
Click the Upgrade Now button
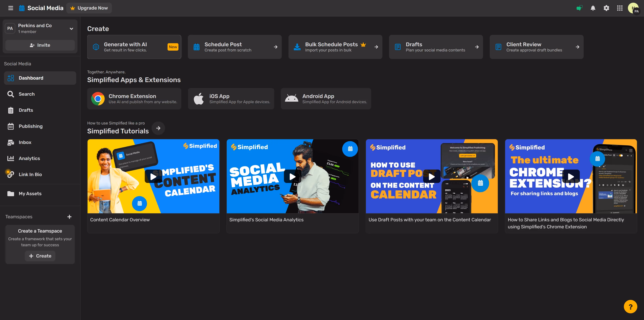click(89, 8)
